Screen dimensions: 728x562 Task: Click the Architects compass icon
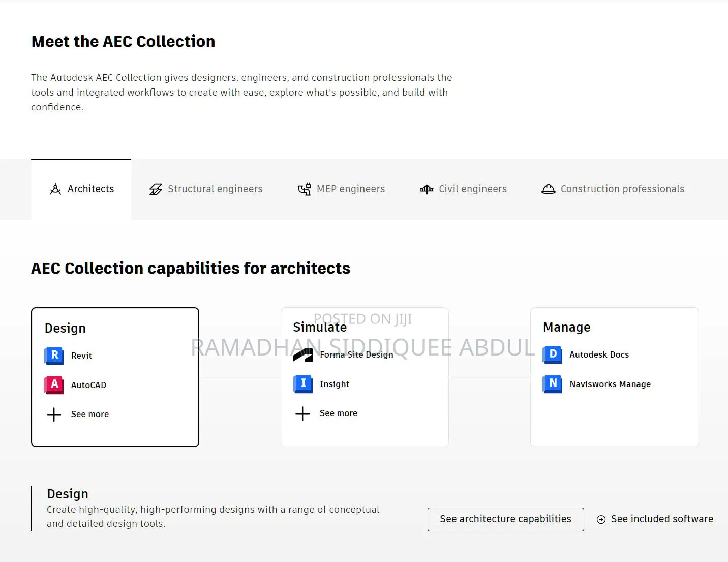pos(55,189)
